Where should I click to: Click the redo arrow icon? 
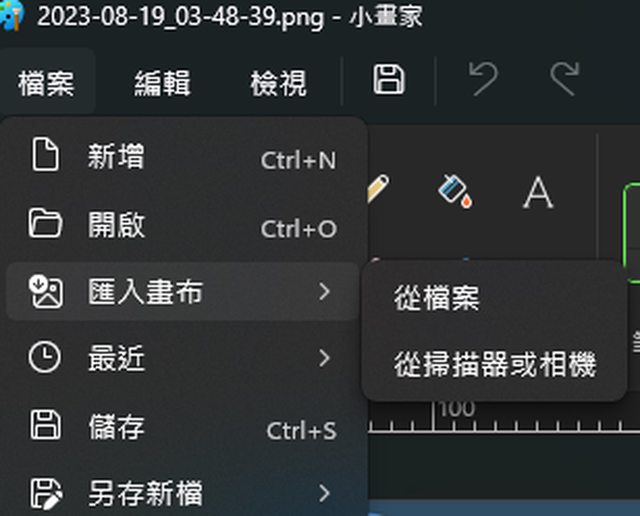(565, 79)
